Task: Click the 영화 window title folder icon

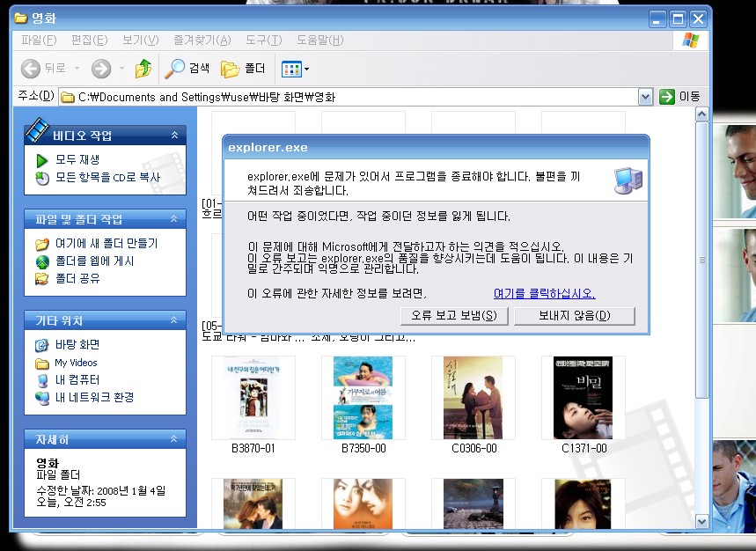Action: [x=21, y=18]
